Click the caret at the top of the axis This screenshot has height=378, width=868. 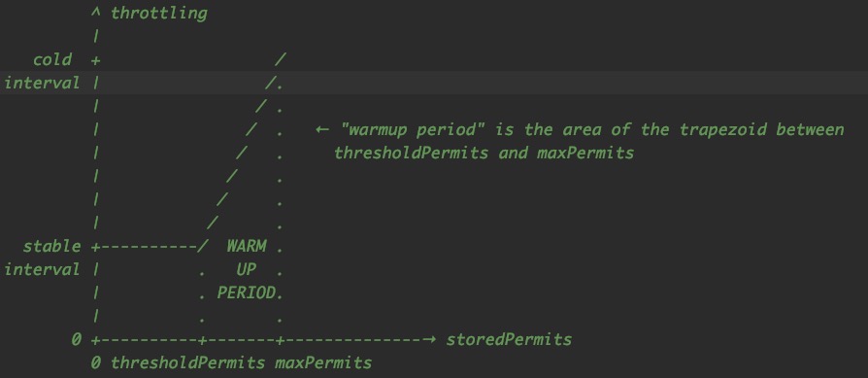click(96, 13)
